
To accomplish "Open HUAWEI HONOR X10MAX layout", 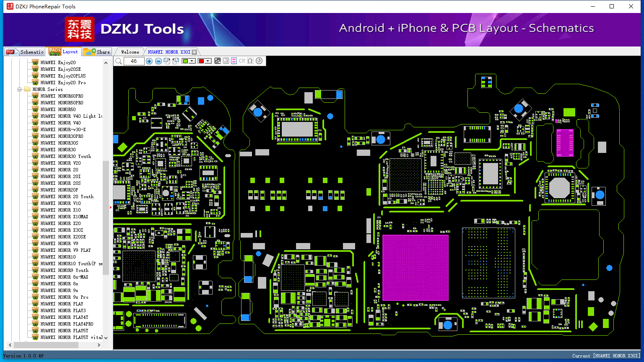I will point(64,217).
